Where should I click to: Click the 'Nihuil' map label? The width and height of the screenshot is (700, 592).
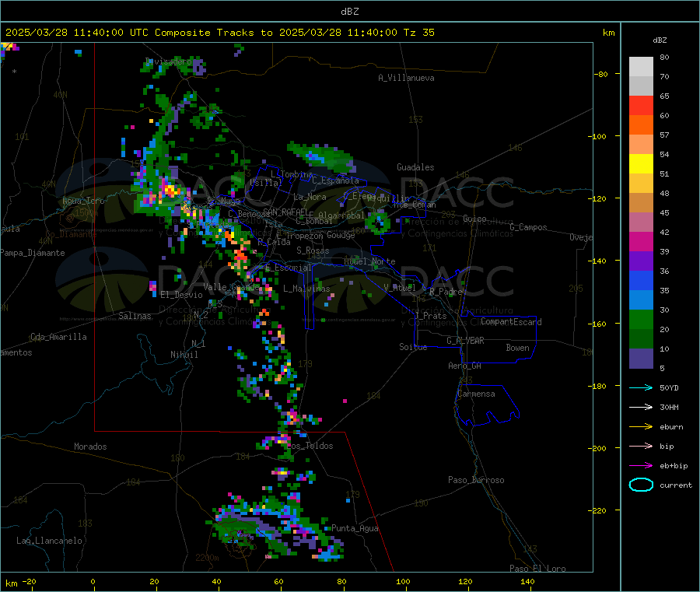point(184,355)
